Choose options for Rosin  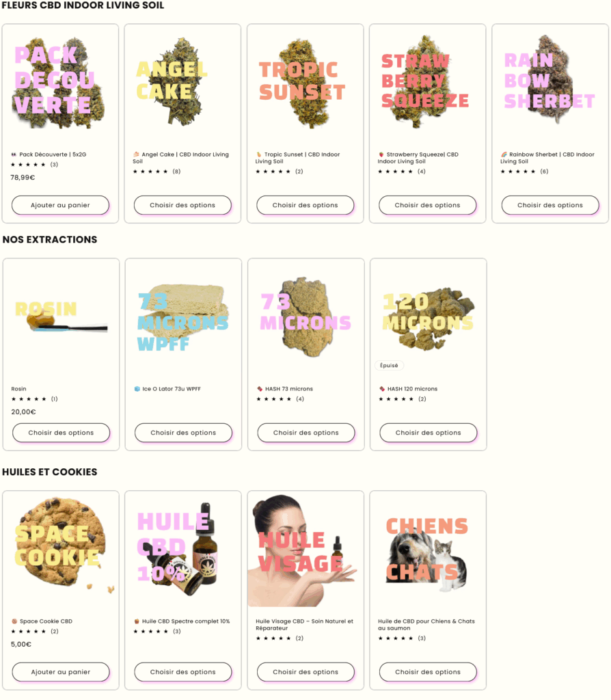[x=61, y=433]
